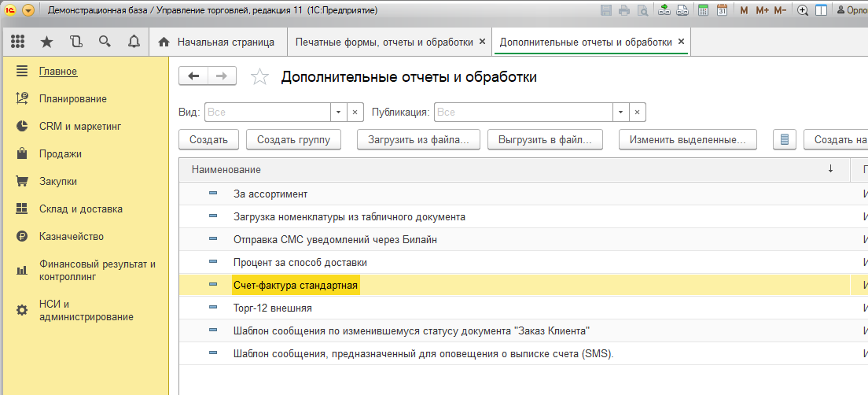Image resolution: width=868 pixels, height=395 pixels.
Task: Click the printer icon in title bar
Action: click(624, 10)
